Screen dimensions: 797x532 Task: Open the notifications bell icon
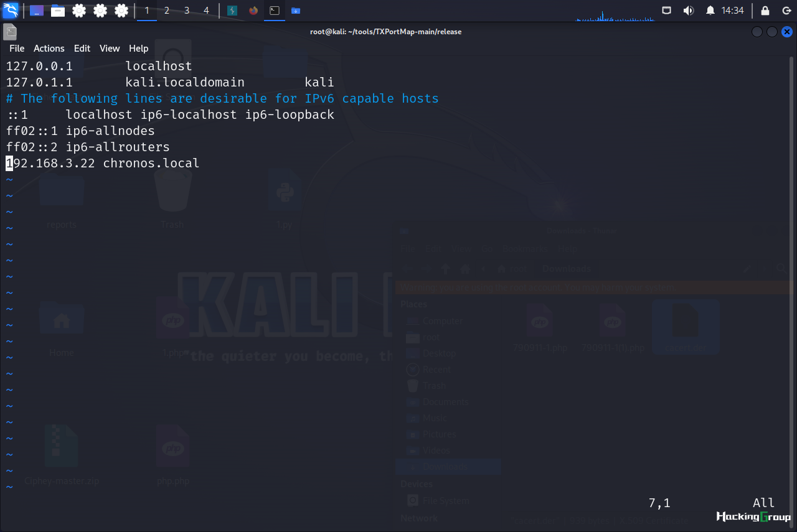[710, 11]
